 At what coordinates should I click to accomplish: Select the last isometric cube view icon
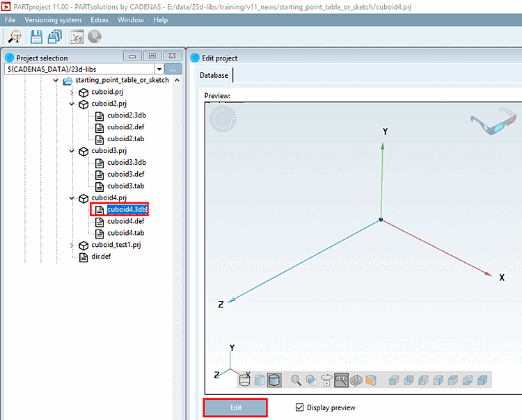pyautogui.click(x=482, y=380)
